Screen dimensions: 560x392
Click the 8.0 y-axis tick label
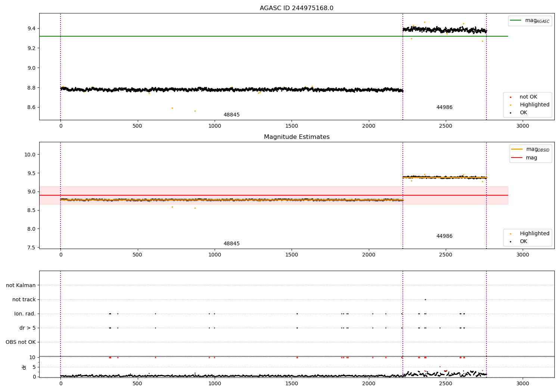pos(31,229)
